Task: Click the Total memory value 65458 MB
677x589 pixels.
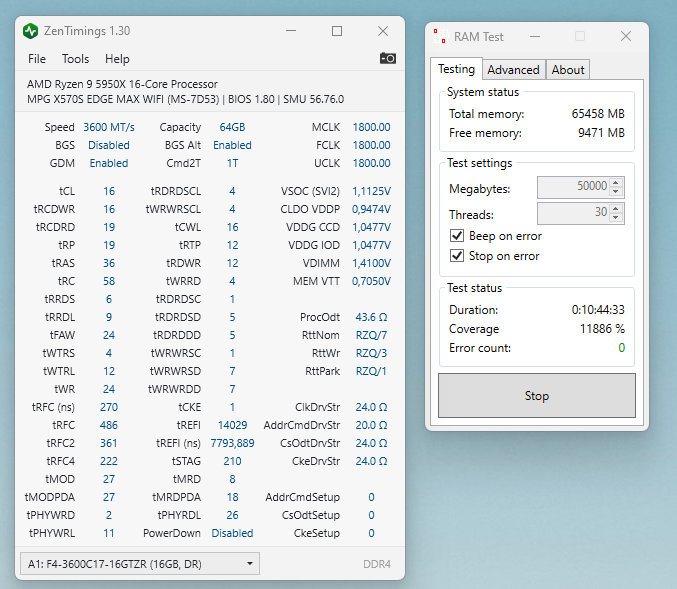Action: [598, 114]
